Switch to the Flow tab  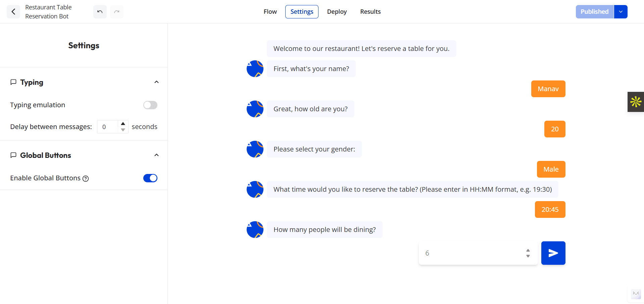270,12
